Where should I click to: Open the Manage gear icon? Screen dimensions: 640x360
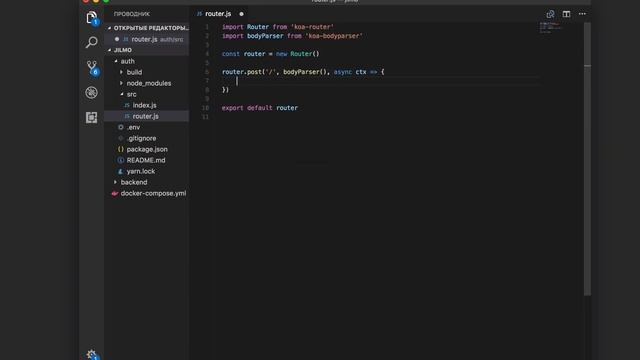tap(91, 354)
